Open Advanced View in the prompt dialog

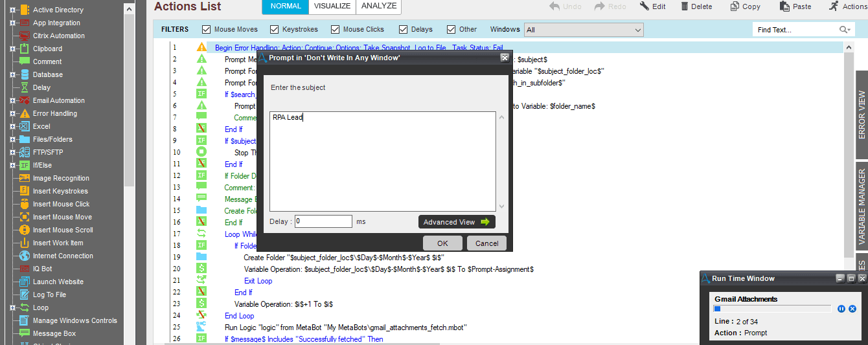pyautogui.click(x=457, y=222)
